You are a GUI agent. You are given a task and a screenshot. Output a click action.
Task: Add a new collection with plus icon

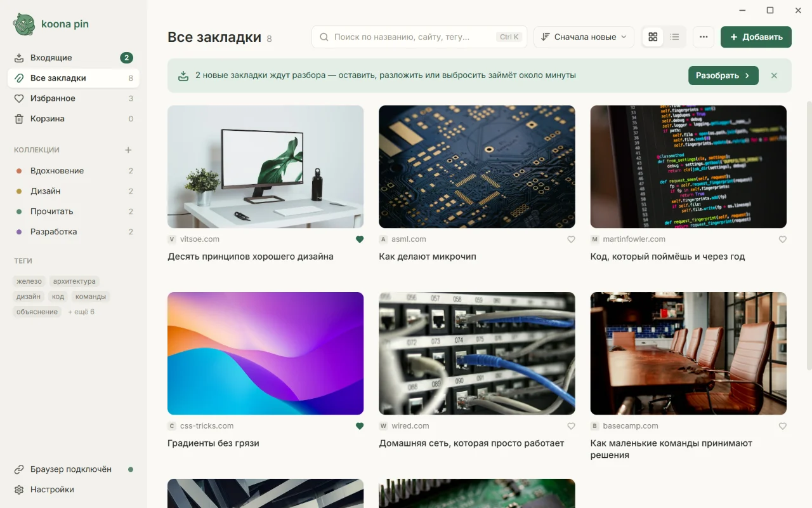click(x=128, y=150)
